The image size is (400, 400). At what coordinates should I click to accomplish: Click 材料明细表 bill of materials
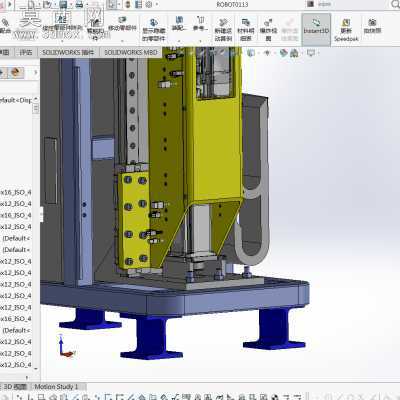pyautogui.click(x=246, y=29)
